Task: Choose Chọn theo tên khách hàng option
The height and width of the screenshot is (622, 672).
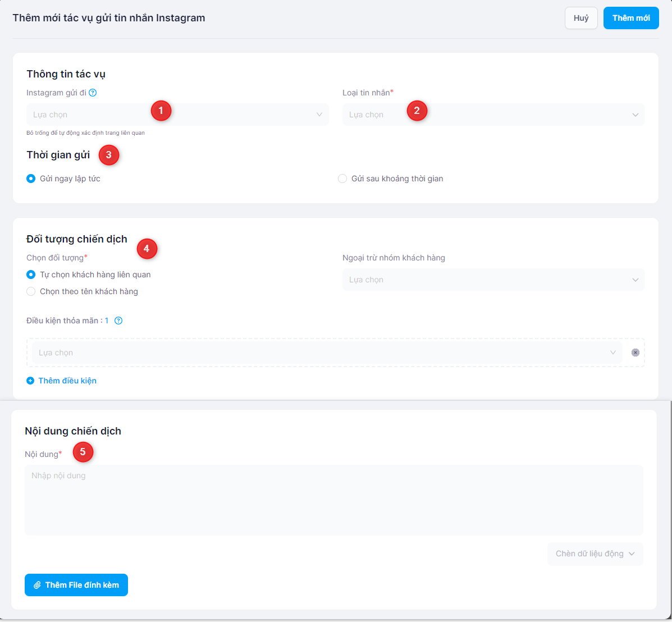Action: point(31,291)
